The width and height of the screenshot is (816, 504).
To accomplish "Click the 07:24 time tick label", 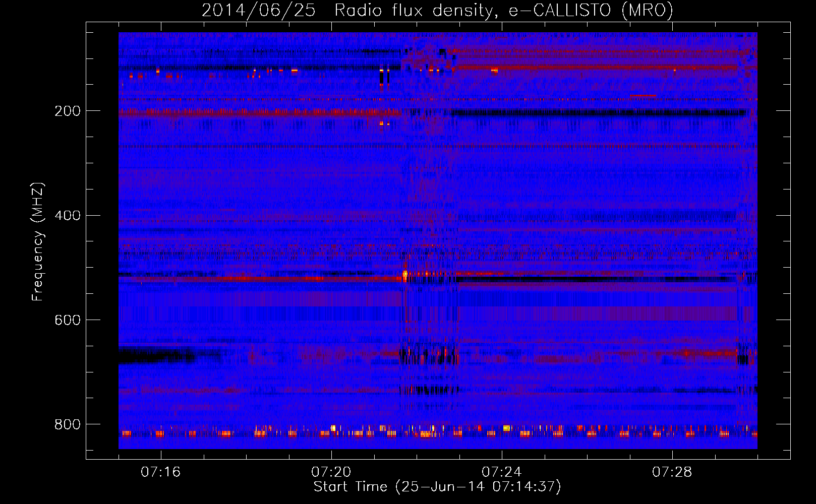I will pos(501,472).
